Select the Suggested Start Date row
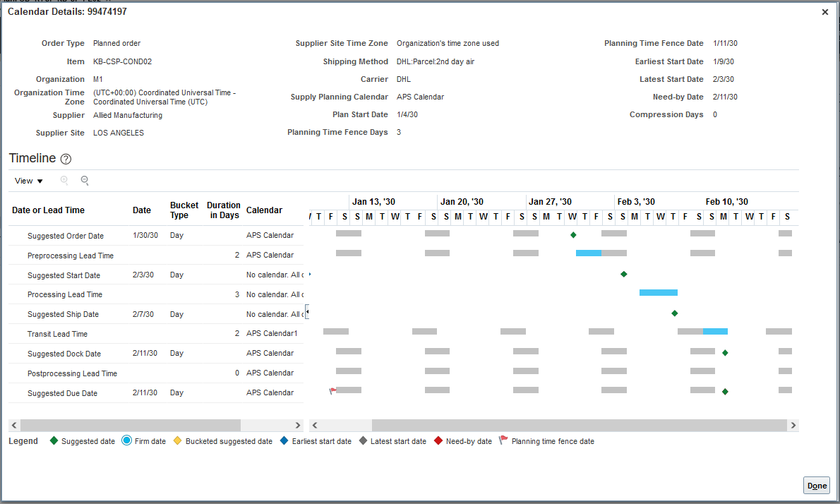The height and width of the screenshot is (504, 840). (156, 275)
